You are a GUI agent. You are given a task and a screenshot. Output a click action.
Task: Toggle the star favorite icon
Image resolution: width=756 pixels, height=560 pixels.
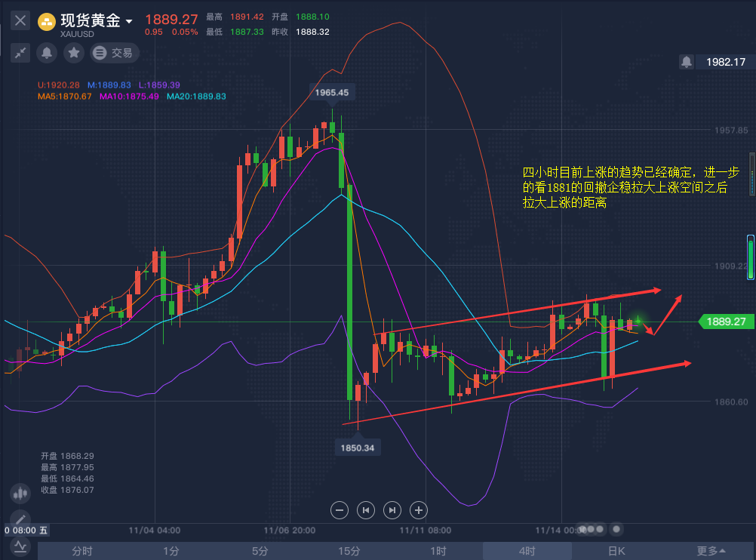click(74, 53)
